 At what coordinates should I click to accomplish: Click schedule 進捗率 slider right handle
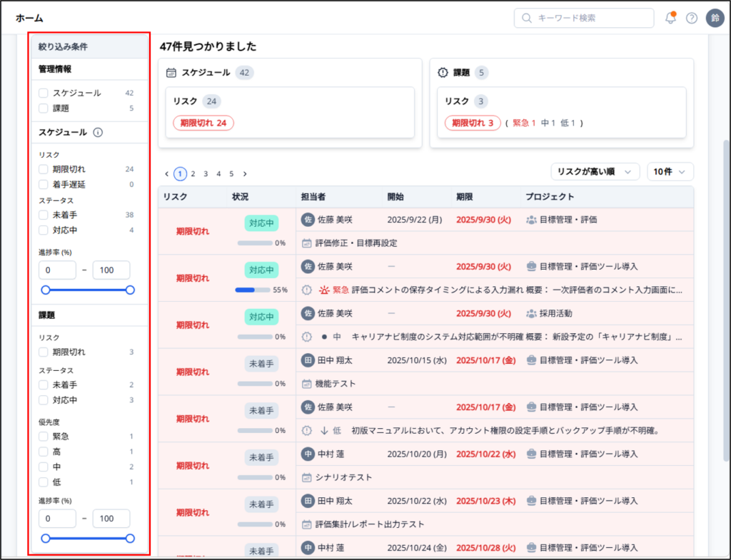[x=130, y=290]
